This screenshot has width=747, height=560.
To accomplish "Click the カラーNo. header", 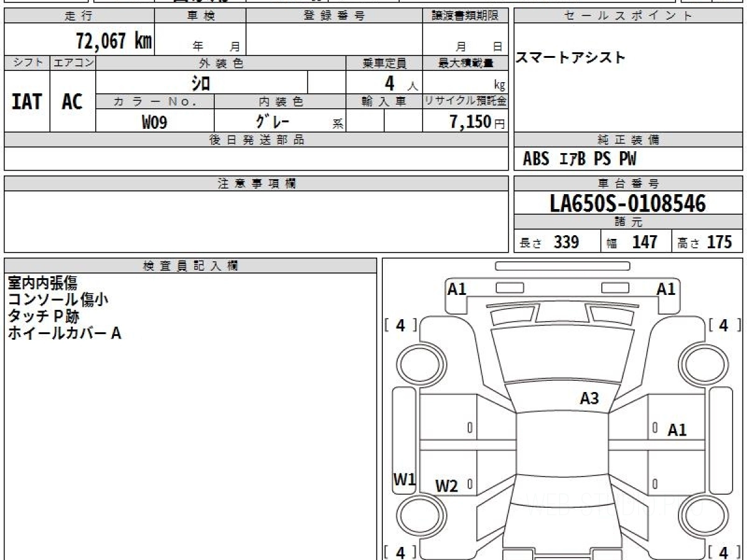I will tap(155, 101).
